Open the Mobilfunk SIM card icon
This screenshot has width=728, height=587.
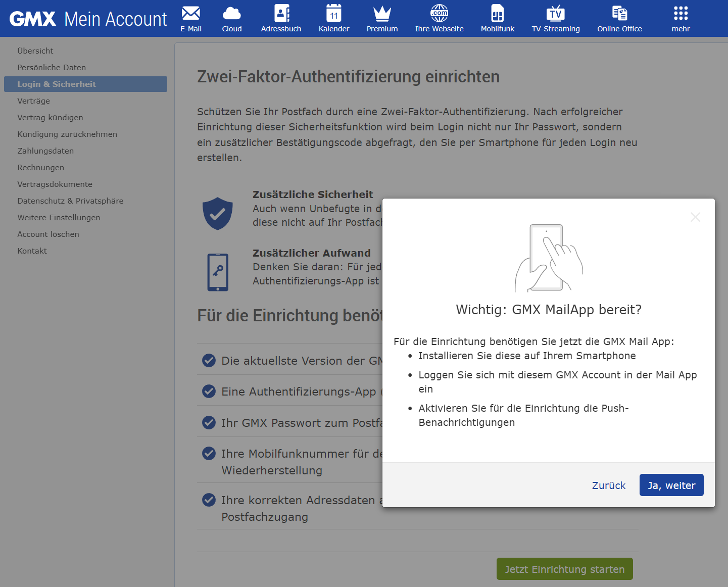pos(498,13)
